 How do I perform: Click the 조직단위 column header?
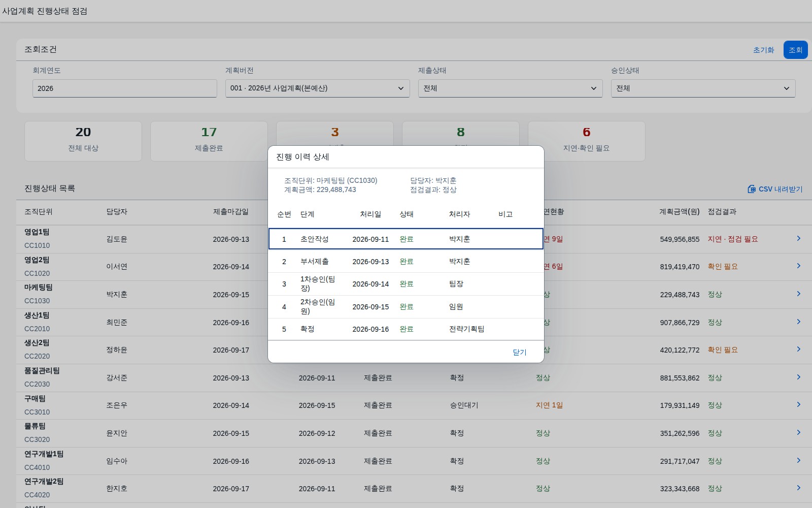point(39,212)
